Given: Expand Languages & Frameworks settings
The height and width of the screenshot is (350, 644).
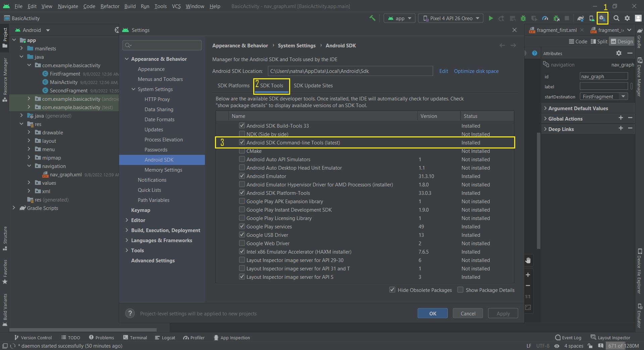Looking at the screenshot, I should pos(127,240).
